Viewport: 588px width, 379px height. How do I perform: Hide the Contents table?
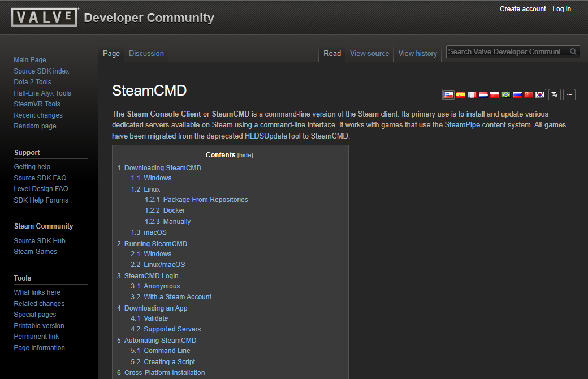point(245,156)
